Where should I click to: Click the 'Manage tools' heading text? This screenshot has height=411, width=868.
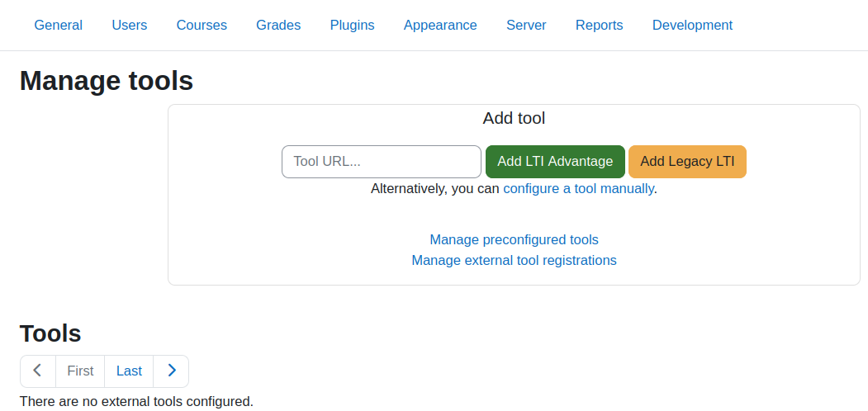(107, 81)
